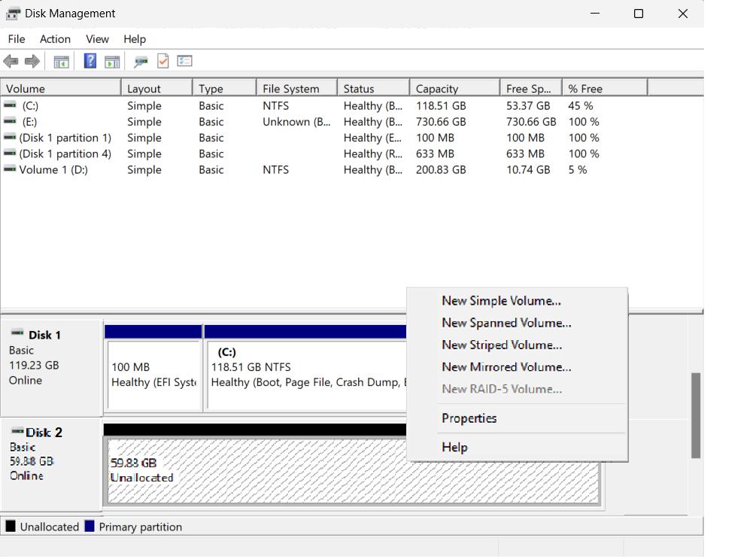
Task: Click the Show/Hide Console Tree icon
Action: pyautogui.click(x=62, y=61)
